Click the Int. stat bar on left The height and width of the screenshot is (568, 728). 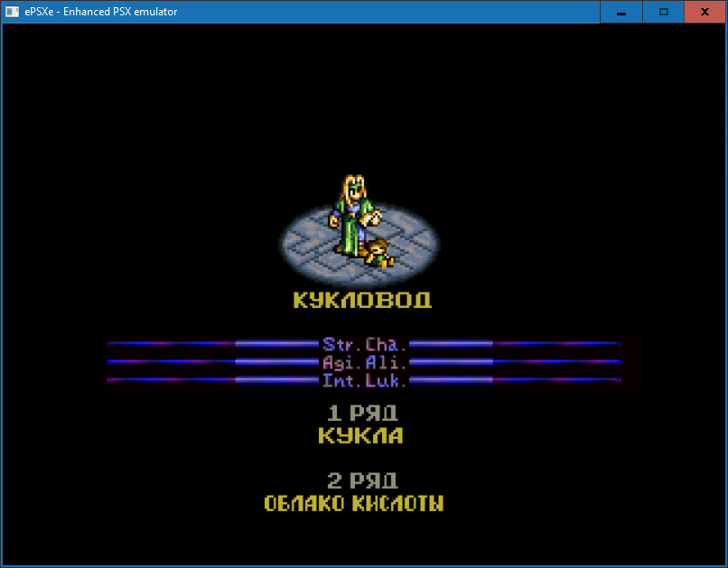212,380
